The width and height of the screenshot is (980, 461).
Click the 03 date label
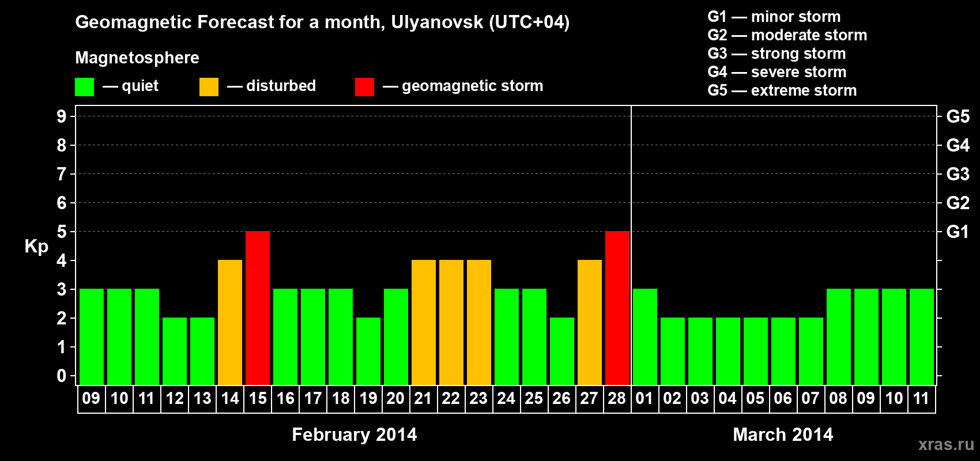700,399
